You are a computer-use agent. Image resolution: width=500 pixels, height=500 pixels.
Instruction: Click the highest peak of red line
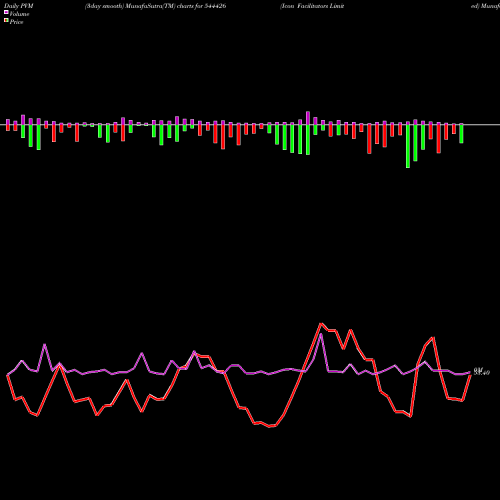coord(321,323)
